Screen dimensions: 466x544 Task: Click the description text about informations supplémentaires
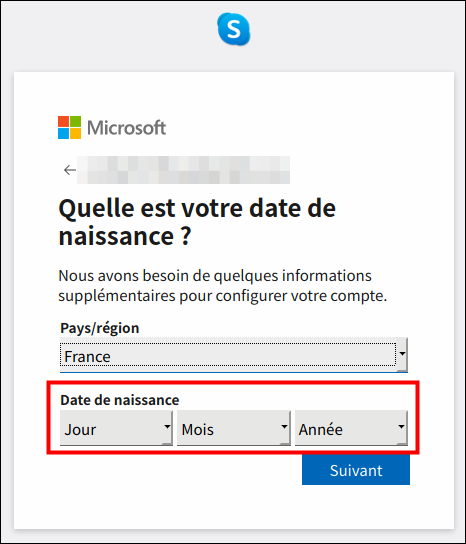coord(222,286)
